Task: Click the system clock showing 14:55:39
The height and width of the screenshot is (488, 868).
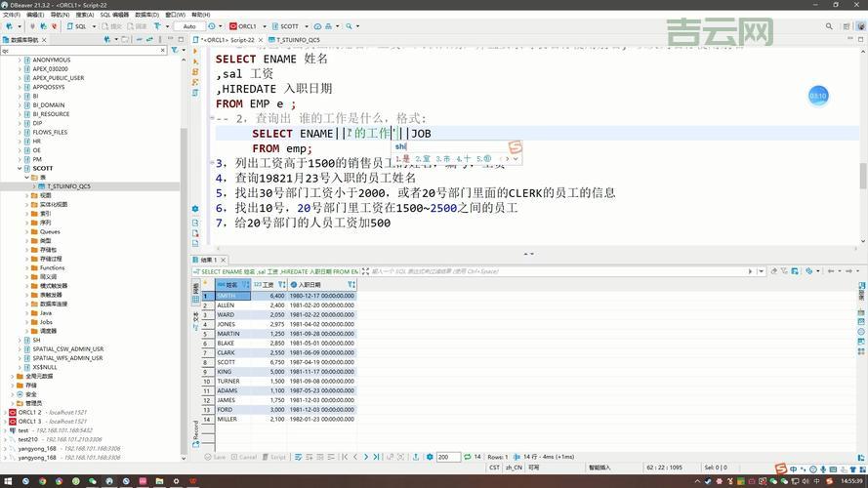Action: click(851, 481)
